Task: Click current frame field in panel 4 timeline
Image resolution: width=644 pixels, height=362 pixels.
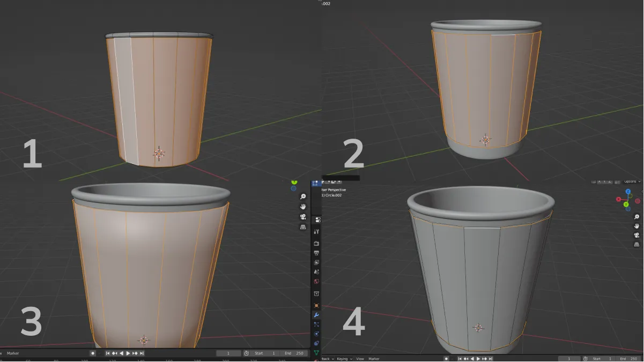Action: pos(569,359)
